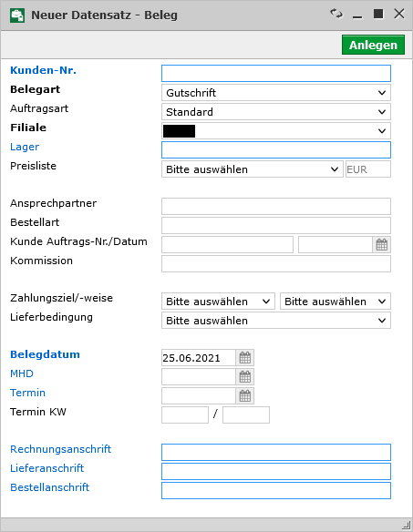Open calendar for Kunde Auftrags-Nr./Datum
The height and width of the screenshot is (532, 413).
click(x=382, y=245)
